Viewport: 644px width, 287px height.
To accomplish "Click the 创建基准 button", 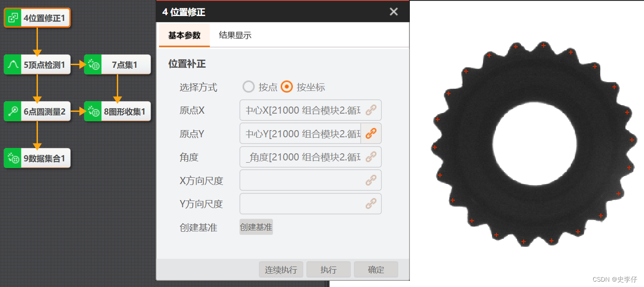I will coord(256,227).
